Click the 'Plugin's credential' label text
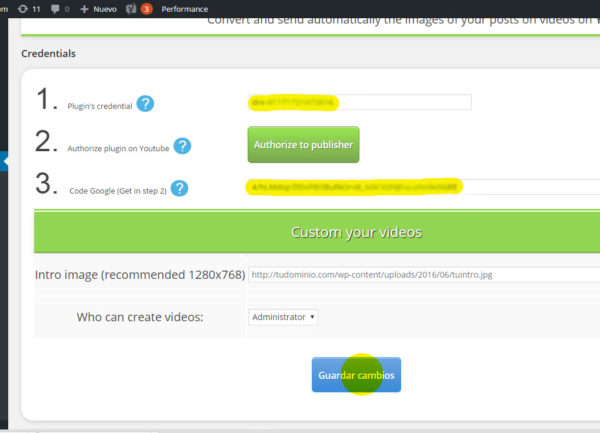Screen dimensions: 600x433 (100, 106)
